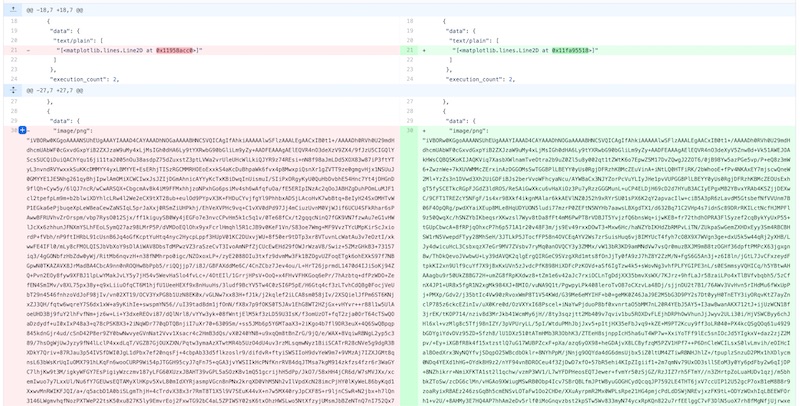Click the plus marker on added line 30
The height and width of the screenshot is (406, 800).
click(x=426, y=131)
